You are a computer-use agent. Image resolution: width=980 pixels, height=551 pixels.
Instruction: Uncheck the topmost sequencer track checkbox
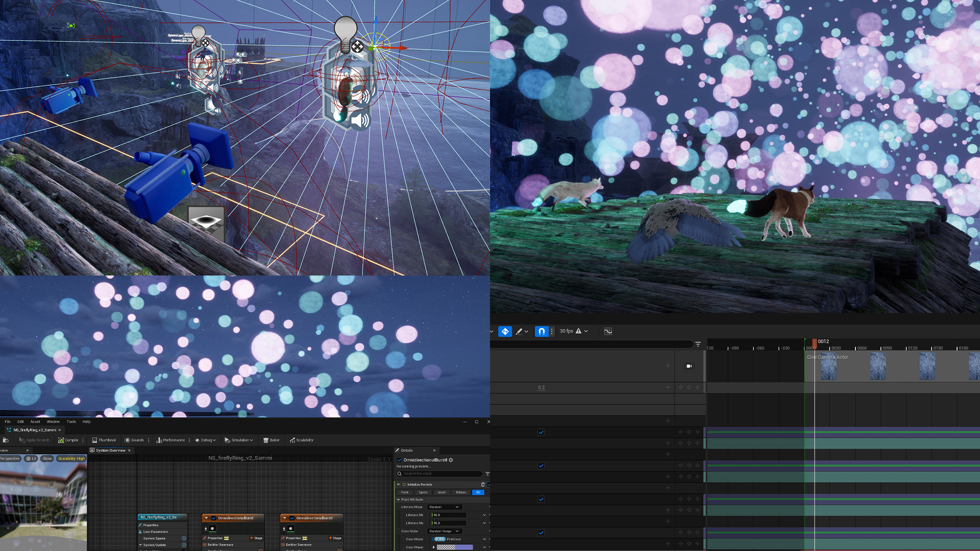541,432
